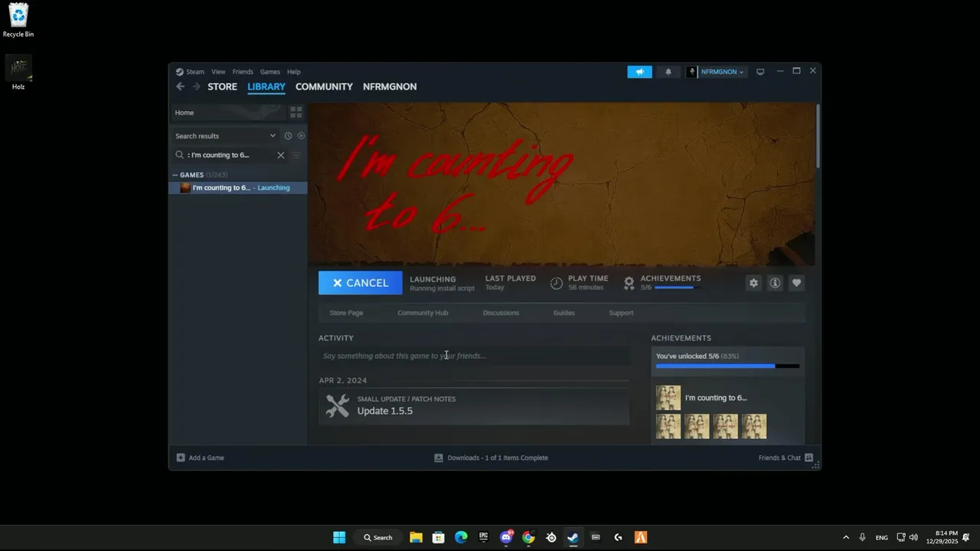Open the Support link
980x551 pixels.
[621, 312]
